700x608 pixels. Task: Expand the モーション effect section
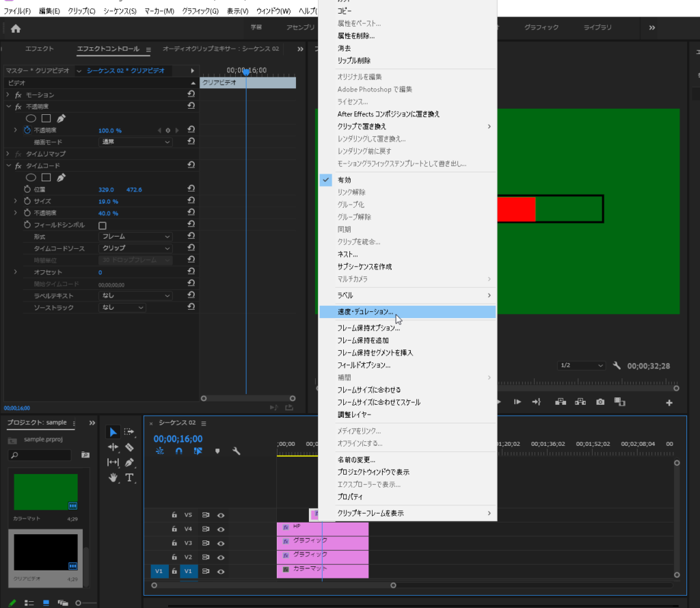(x=8, y=94)
